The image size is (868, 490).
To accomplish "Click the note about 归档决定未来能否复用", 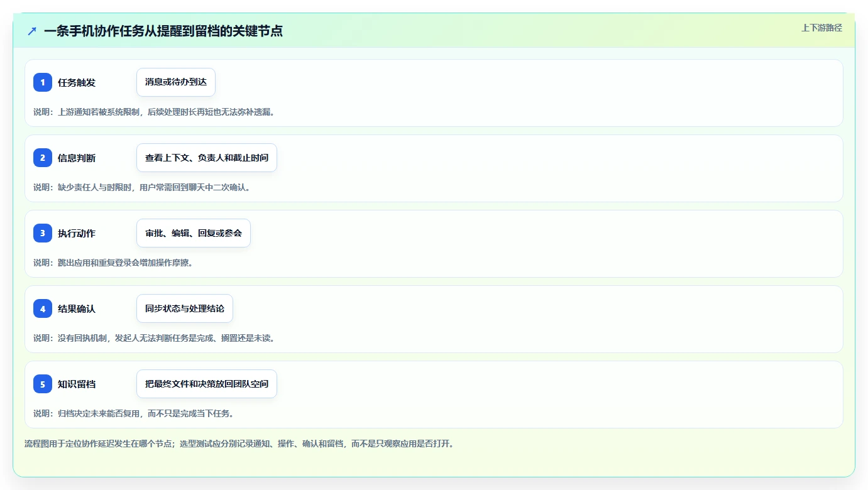I will coord(135,413).
